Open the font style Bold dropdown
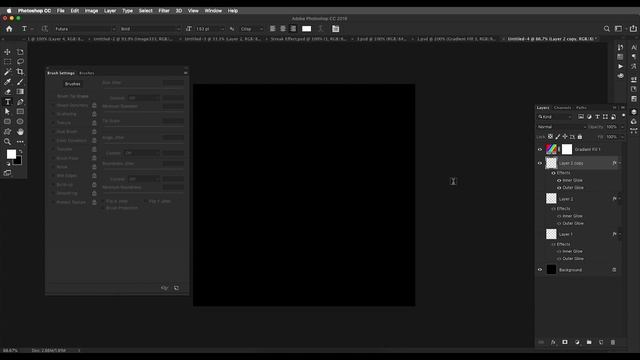Viewport: 640px width, 360px height. (150, 29)
